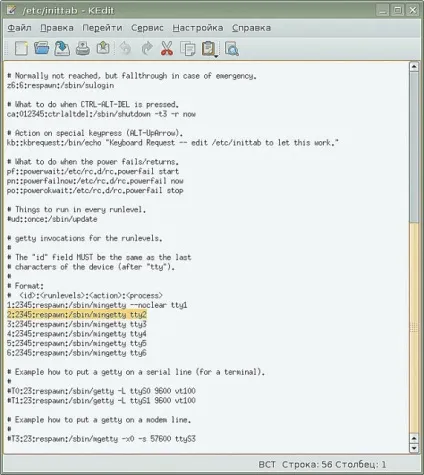Save the document via toolbar icon
The image size is (424, 475).
tap(62, 48)
